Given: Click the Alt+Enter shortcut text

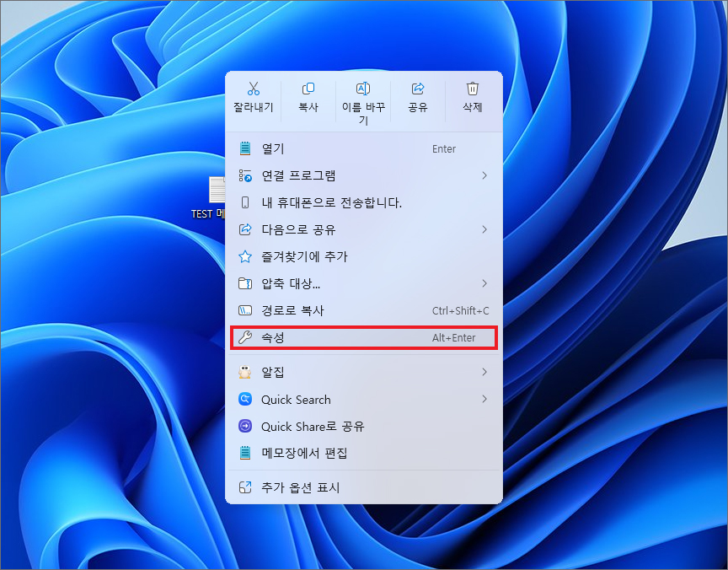Looking at the screenshot, I should 453,338.
